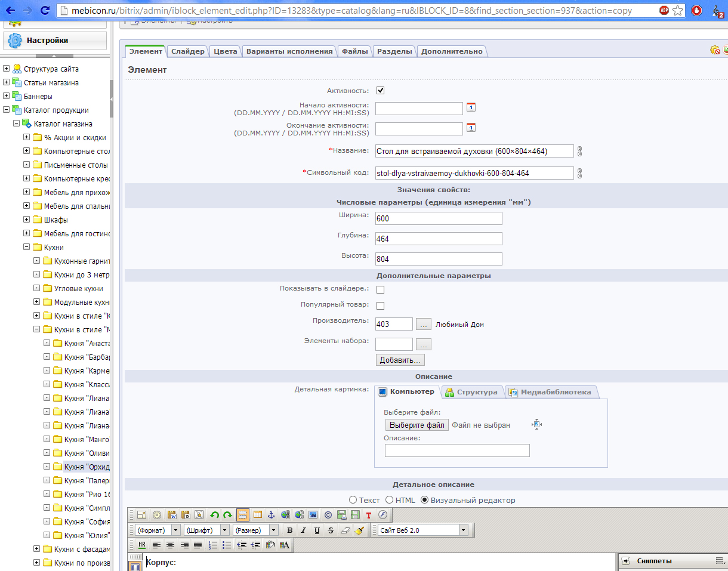Expand Структура сайта tree node
The width and height of the screenshot is (728, 571).
[x=6, y=69]
